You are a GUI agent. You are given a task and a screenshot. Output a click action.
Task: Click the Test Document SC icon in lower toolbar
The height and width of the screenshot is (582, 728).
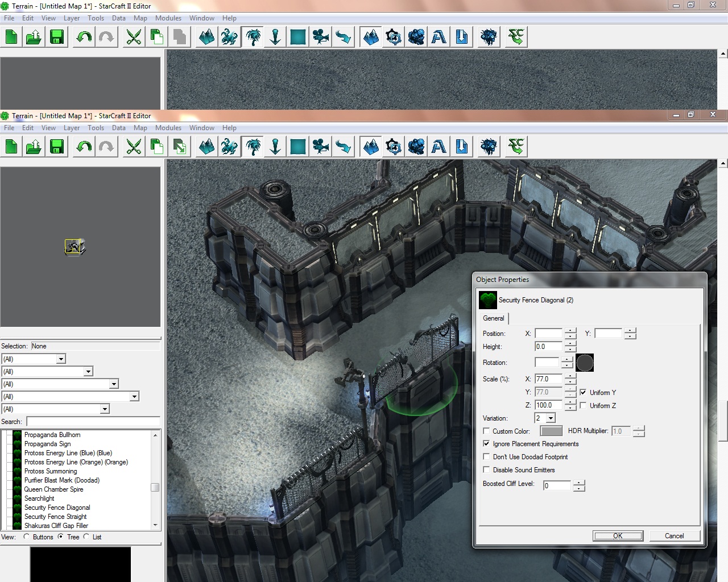tap(516, 147)
